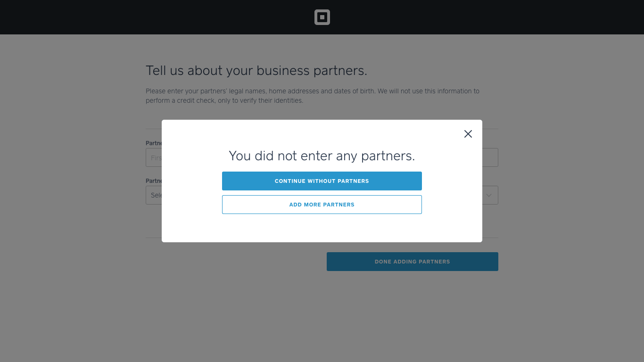Click the phrase "only to verify their identities"
This screenshot has width=644, height=362.
tap(260, 100)
